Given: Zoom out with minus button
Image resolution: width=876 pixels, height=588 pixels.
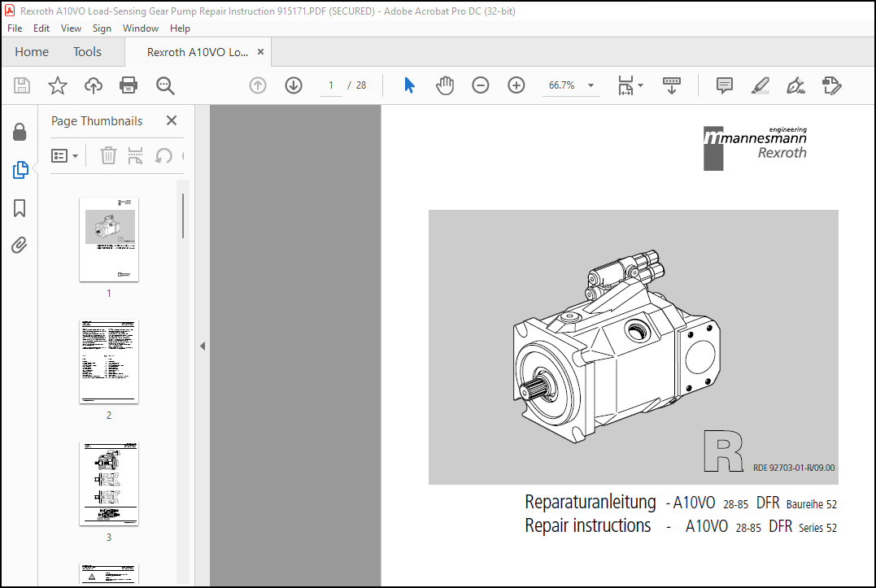Looking at the screenshot, I should point(481,85).
